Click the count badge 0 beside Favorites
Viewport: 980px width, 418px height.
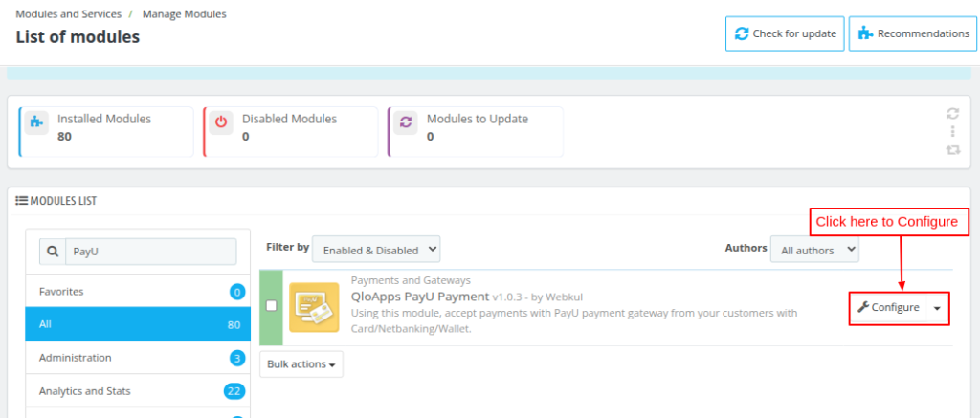tap(237, 291)
